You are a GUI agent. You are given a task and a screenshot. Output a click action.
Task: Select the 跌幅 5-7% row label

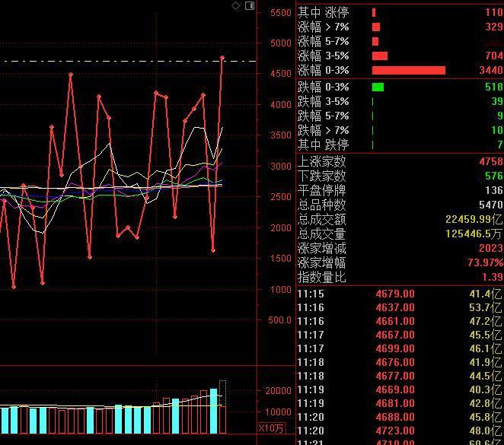pos(323,116)
